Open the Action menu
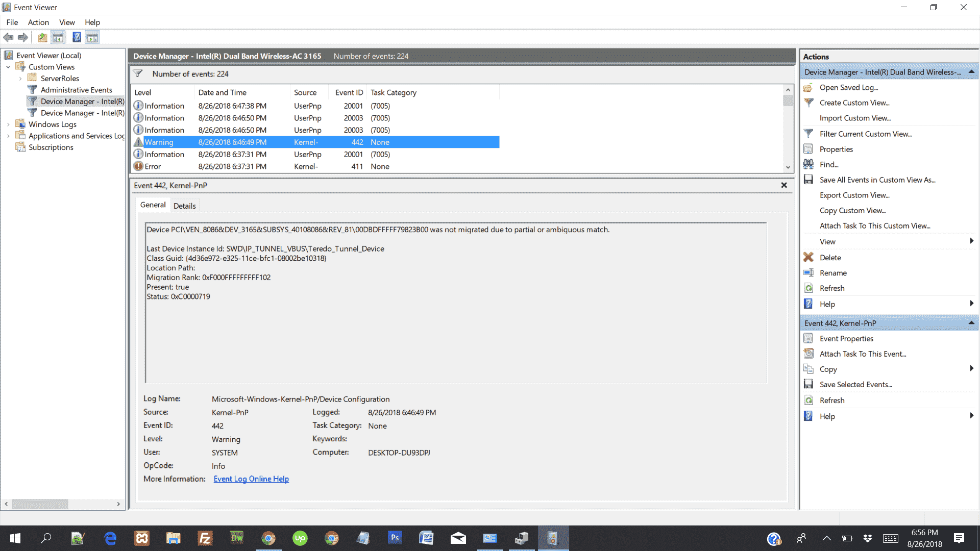 (x=38, y=22)
